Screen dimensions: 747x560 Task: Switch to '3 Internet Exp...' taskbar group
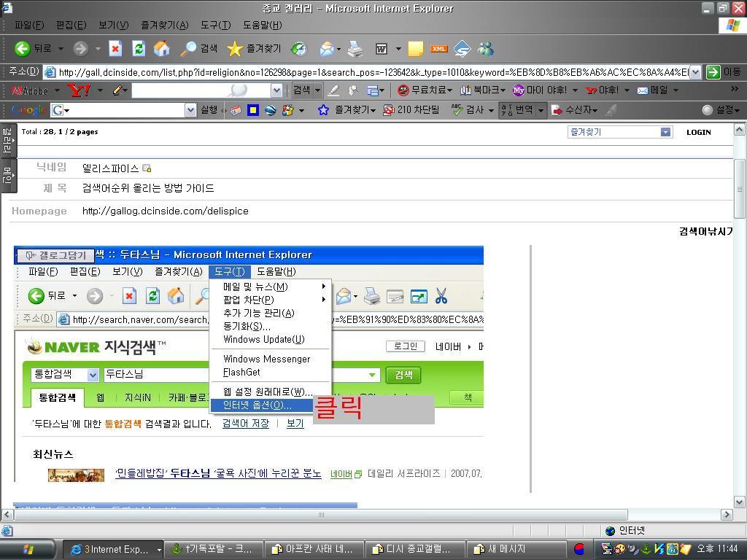pyautogui.click(x=113, y=549)
